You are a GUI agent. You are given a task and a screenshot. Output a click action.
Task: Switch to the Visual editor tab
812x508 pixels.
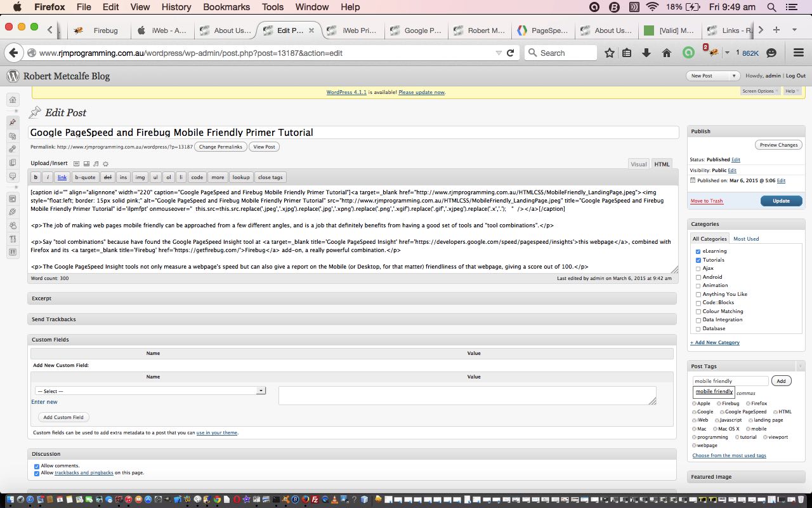click(x=639, y=164)
